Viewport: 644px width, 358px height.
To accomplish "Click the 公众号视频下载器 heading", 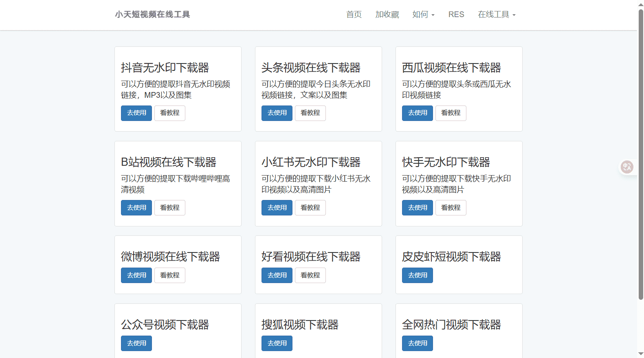I will click(x=165, y=325).
